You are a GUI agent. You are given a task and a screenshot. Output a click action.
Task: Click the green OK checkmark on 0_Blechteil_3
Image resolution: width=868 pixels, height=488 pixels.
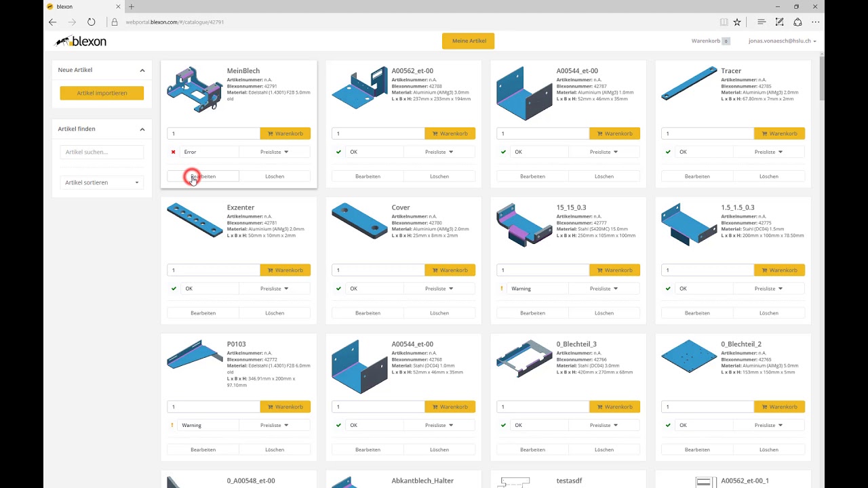tap(503, 426)
